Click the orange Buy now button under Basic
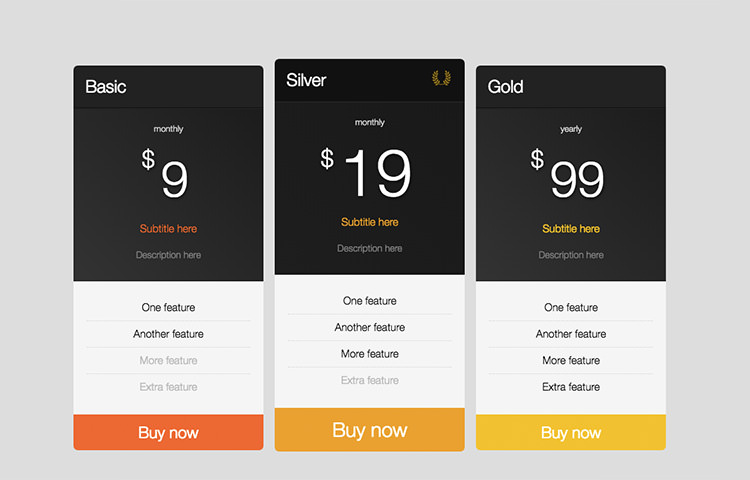This screenshot has width=750, height=480. [168, 432]
